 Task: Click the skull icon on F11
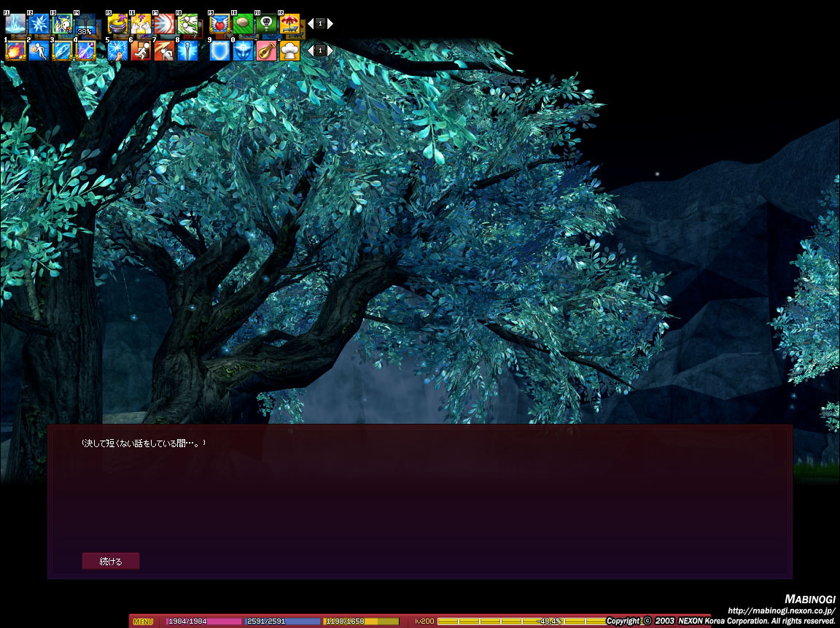(x=266, y=24)
